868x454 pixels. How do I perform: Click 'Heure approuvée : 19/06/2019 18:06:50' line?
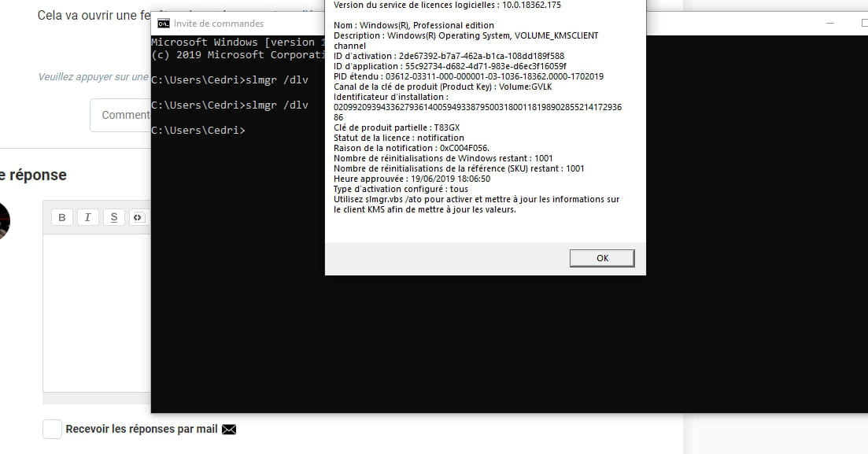[412, 179]
